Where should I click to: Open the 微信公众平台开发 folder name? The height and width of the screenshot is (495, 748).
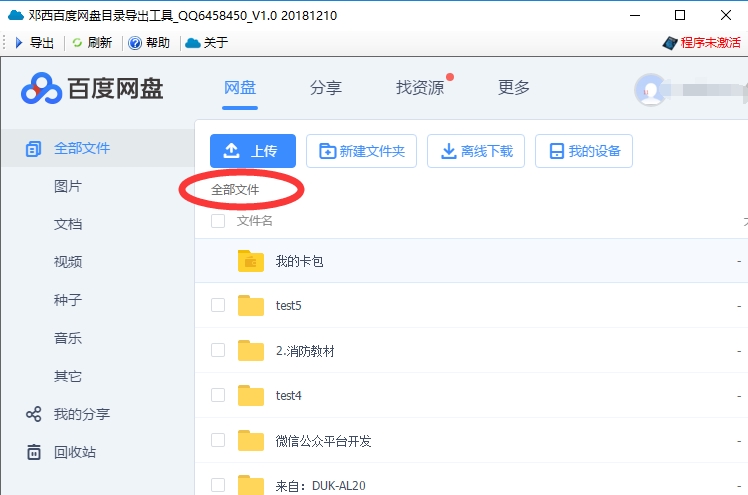(x=323, y=441)
